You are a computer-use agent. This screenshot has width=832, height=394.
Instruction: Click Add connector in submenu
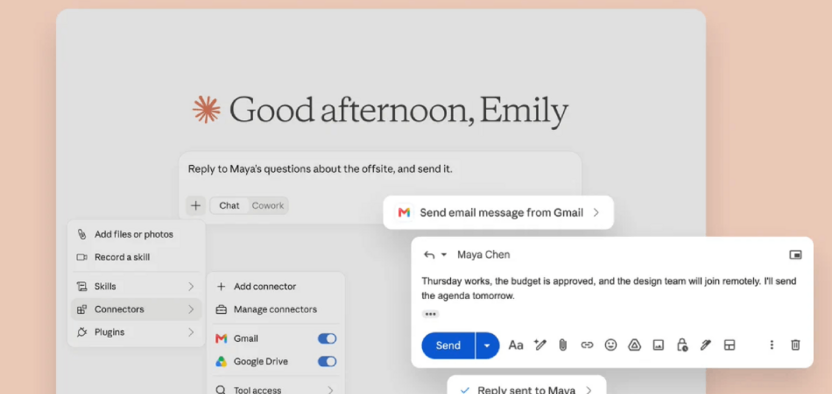tap(275, 286)
